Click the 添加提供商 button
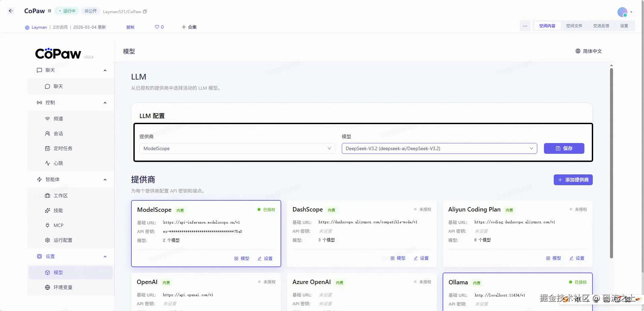The image size is (644, 311). pyautogui.click(x=573, y=180)
